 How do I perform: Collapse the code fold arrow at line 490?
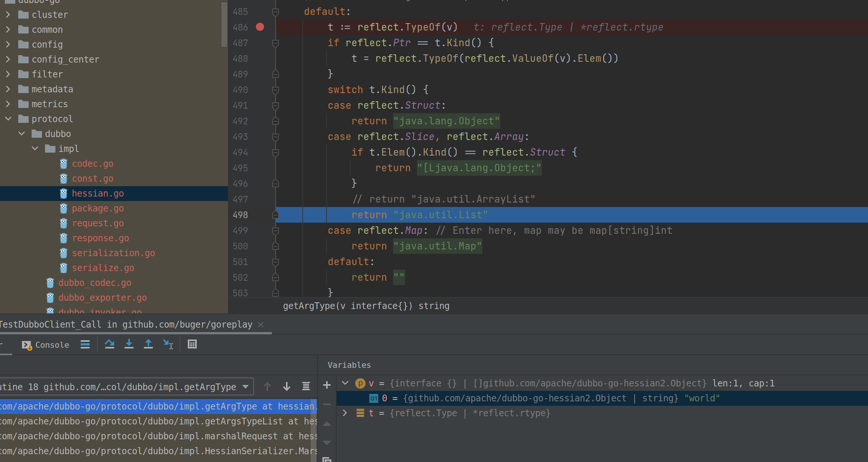(275, 90)
